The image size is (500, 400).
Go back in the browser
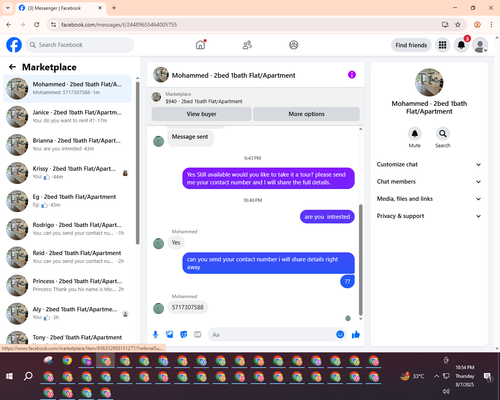(9, 25)
